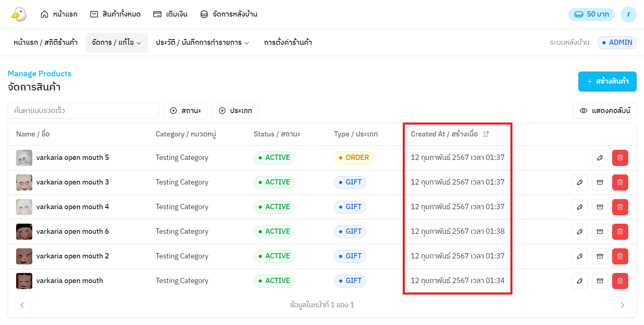This screenshot has width=644, height=325.
Task: Go to การตั้งค่าร้านค้า tab
Action: (x=288, y=42)
